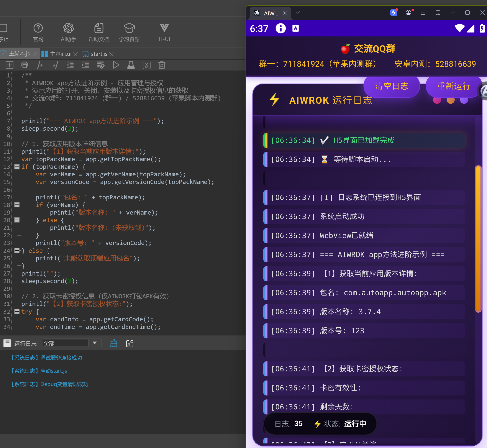Click line number 17 in gutter
This screenshot has width=487, height=448.
[7, 197]
